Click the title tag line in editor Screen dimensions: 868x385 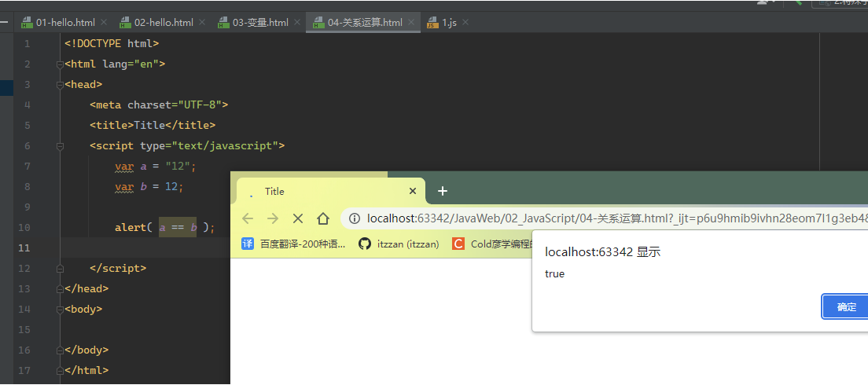pyautogui.click(x=153, y=126)
